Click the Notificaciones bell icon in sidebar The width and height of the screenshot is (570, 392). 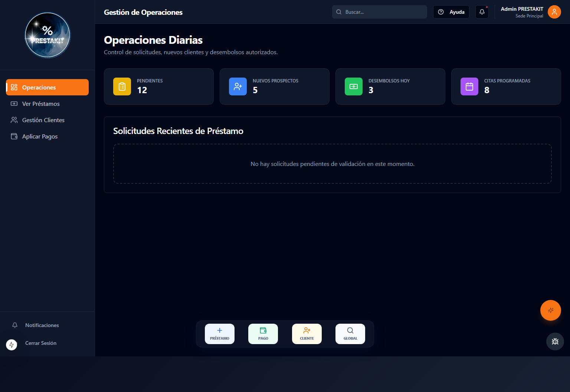coord(15,325)
